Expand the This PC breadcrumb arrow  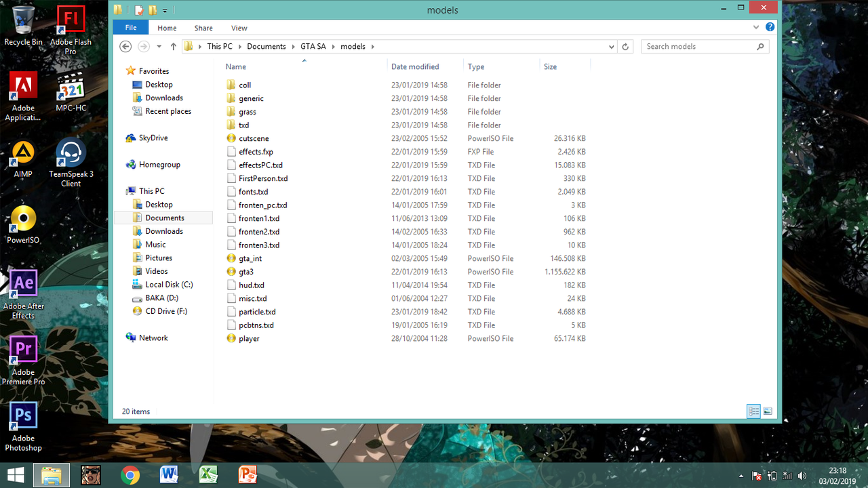[x=239, y=47]
